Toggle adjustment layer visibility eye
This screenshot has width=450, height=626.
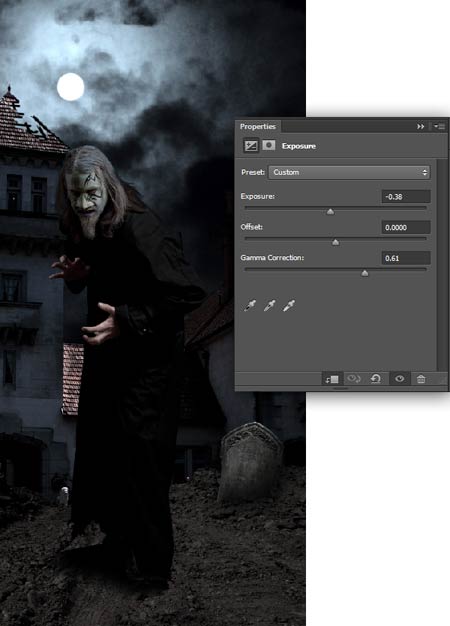(400, 378)
